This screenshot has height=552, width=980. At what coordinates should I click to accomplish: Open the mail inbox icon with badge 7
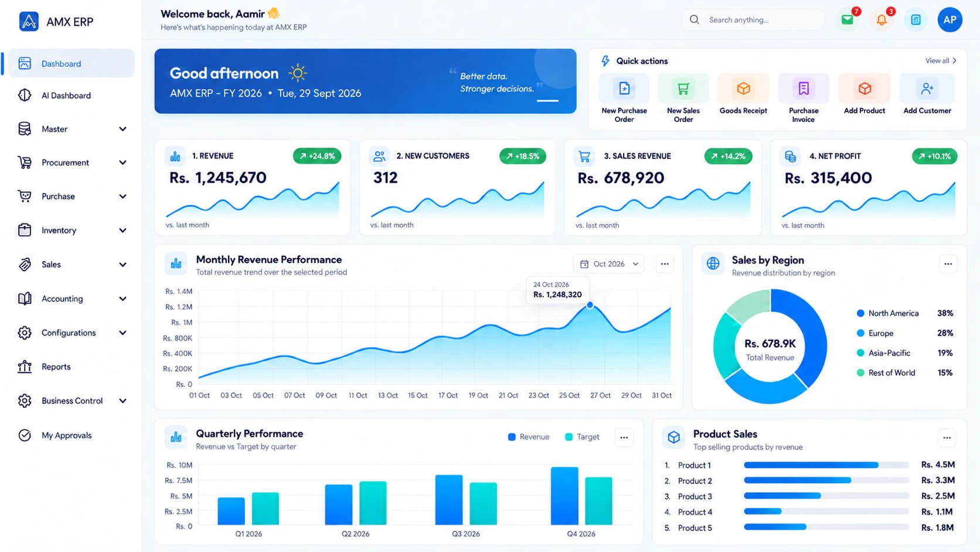[848, 19]
